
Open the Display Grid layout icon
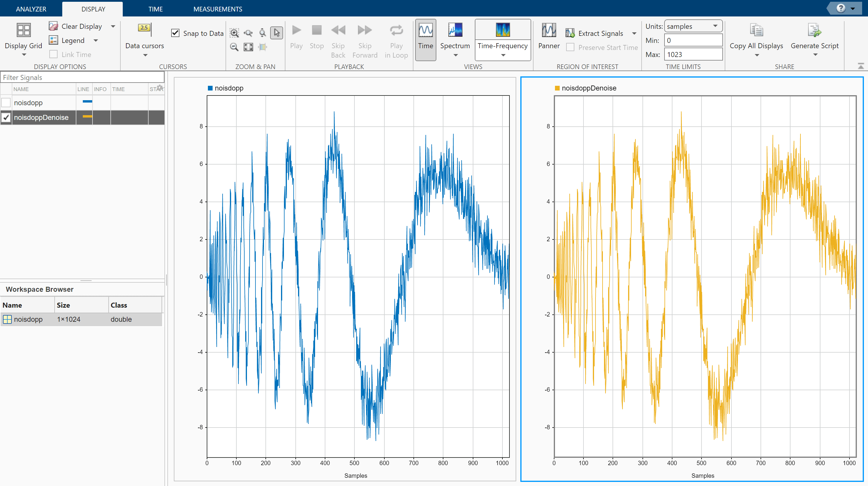pos(23,30)
